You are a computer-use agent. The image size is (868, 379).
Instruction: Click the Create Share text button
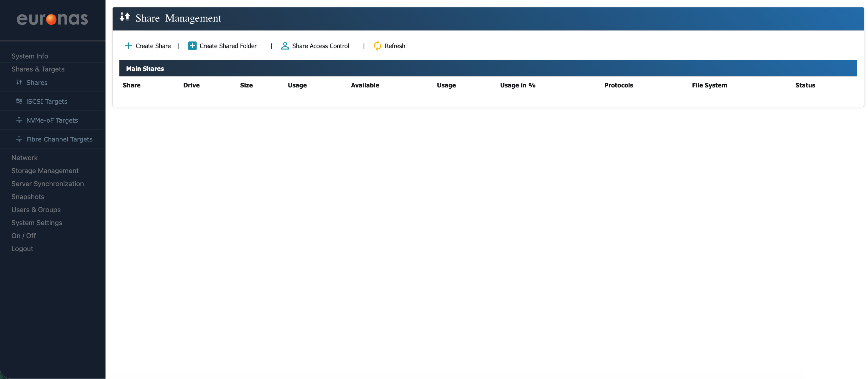coord(153,46)
